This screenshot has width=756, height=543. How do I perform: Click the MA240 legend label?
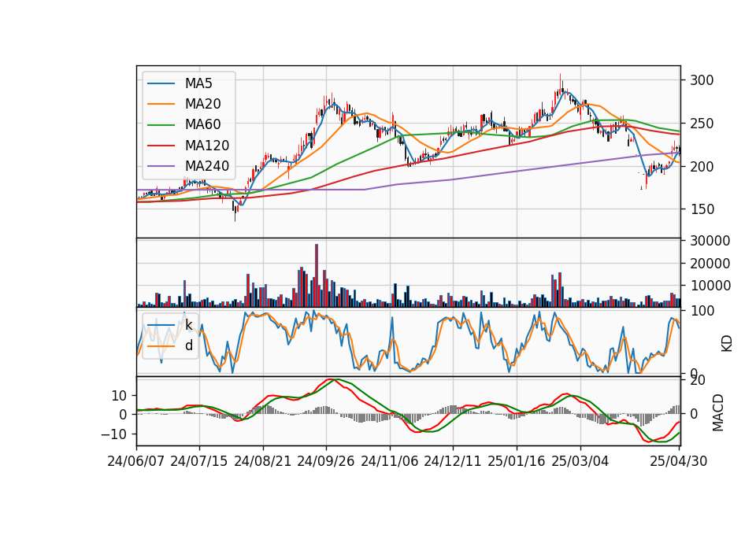[x=207, y=166]
